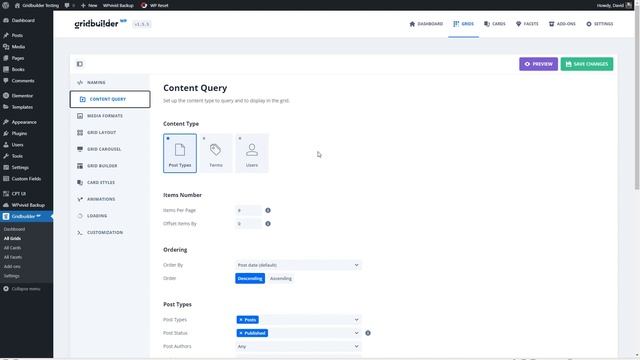Choose the Post Types content type
640x360 pixels.
click(180, 153)
